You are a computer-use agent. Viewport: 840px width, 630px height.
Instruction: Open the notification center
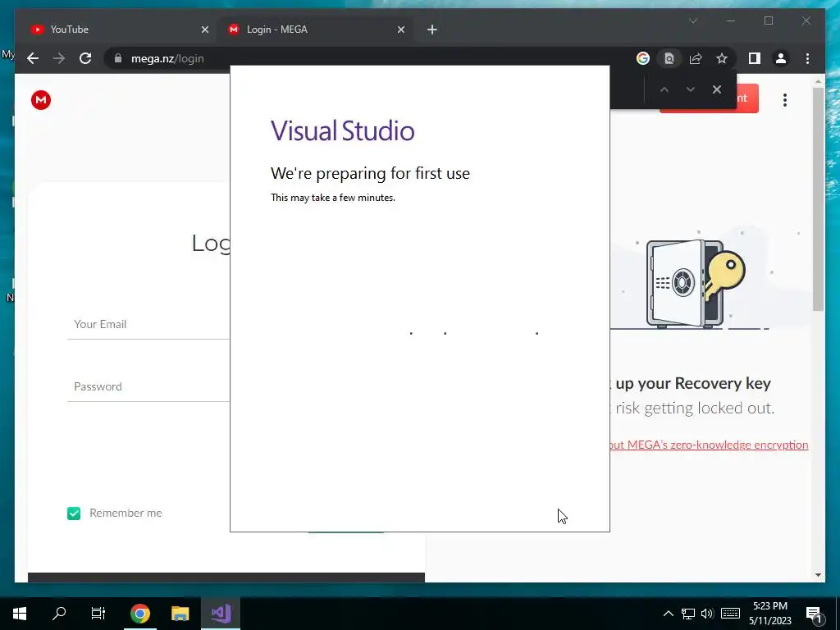tap(815, 614)
